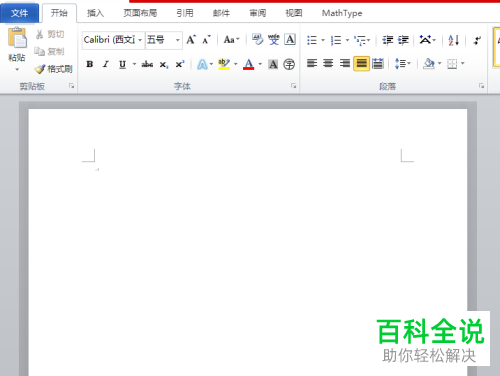Switch to the Insert (插入) tab

pyautogui.click(x=95, y=13)
